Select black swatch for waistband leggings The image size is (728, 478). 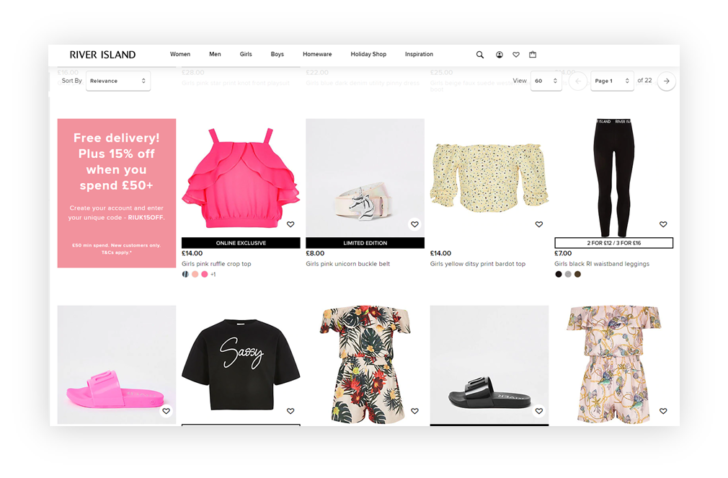(559, 274)
